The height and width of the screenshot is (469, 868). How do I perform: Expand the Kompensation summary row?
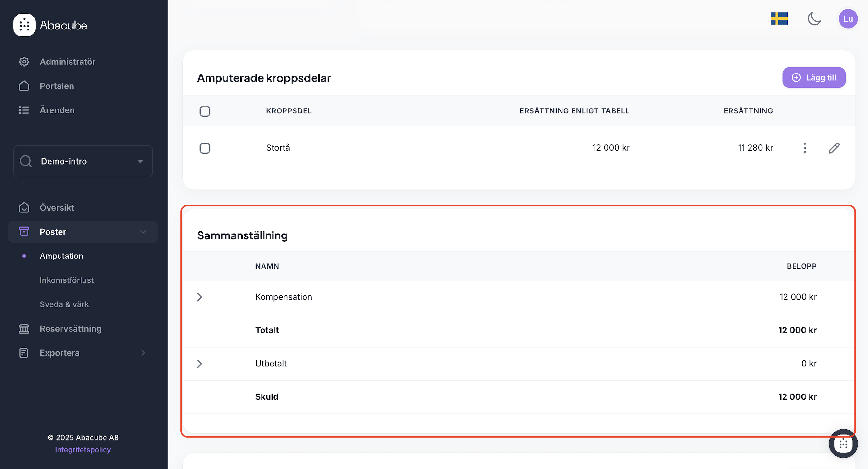click(199, 297)
